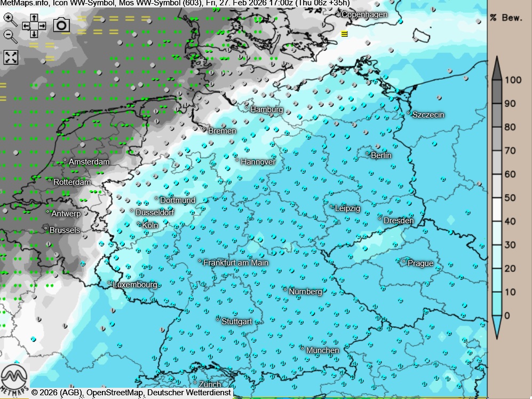Take a snapshot with the camera icon

coord(62,25)
